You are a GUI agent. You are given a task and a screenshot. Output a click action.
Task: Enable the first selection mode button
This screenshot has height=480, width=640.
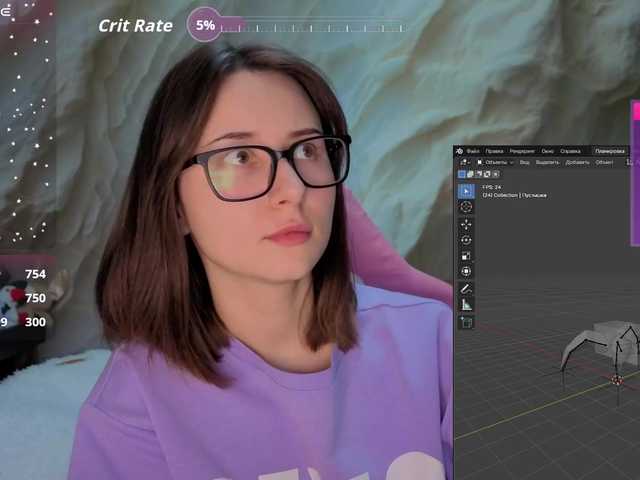[462, 174]
